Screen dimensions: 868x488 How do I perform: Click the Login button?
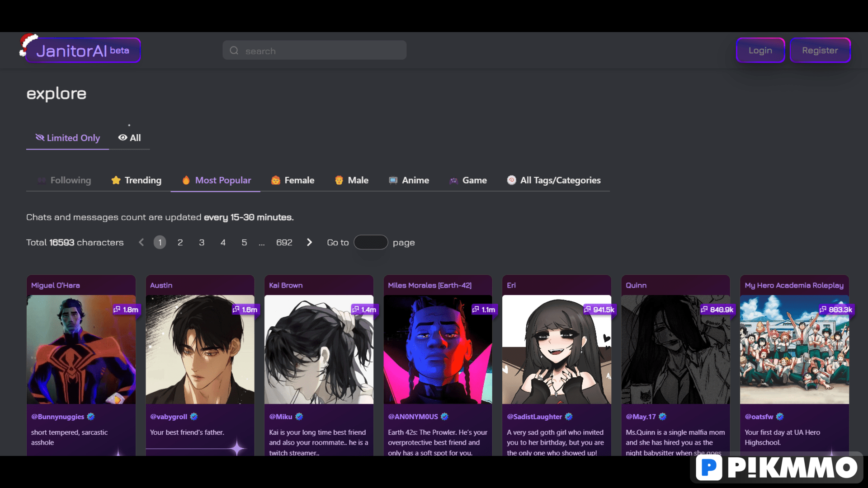click(760, 50)
